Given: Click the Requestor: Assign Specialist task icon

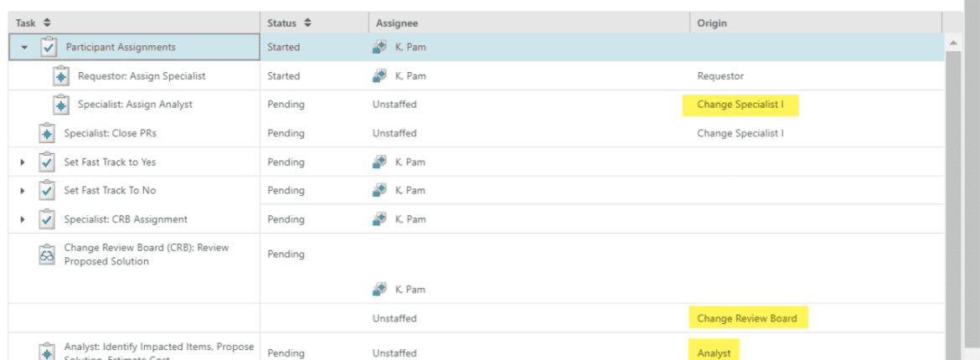Looking at the screenshot, I should coord(60,76).
